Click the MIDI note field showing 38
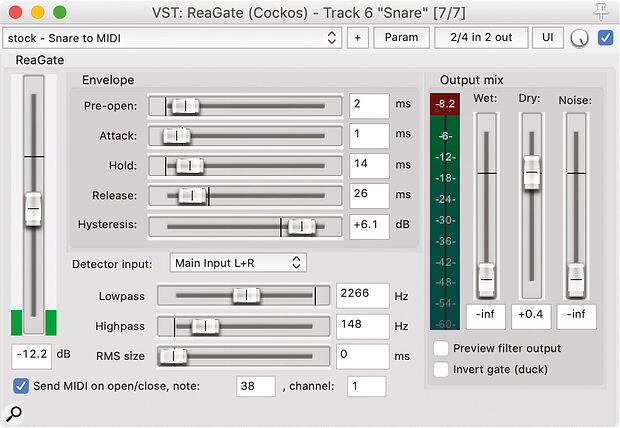 pos(255,386)
